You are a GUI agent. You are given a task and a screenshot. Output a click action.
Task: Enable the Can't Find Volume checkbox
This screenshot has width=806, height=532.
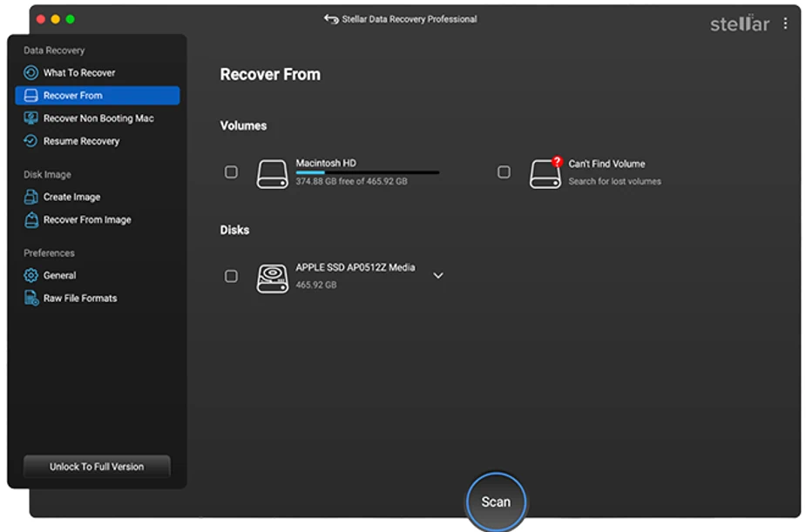503,172
